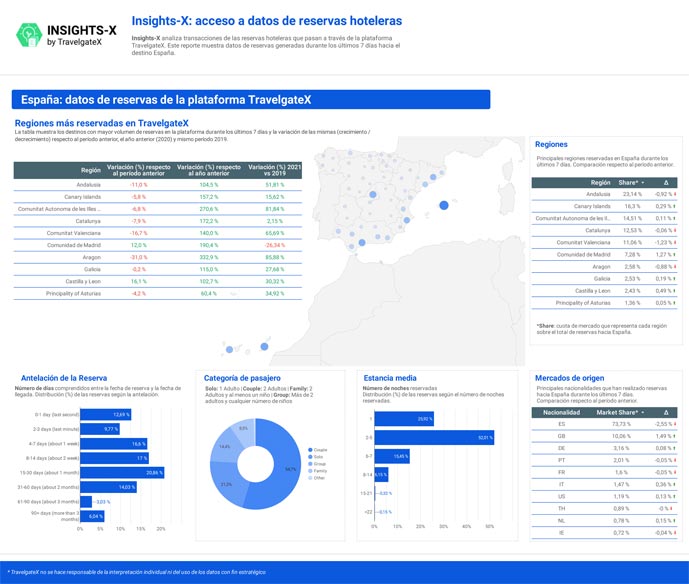Click Canary Islands in the Regiones share table

592,206
